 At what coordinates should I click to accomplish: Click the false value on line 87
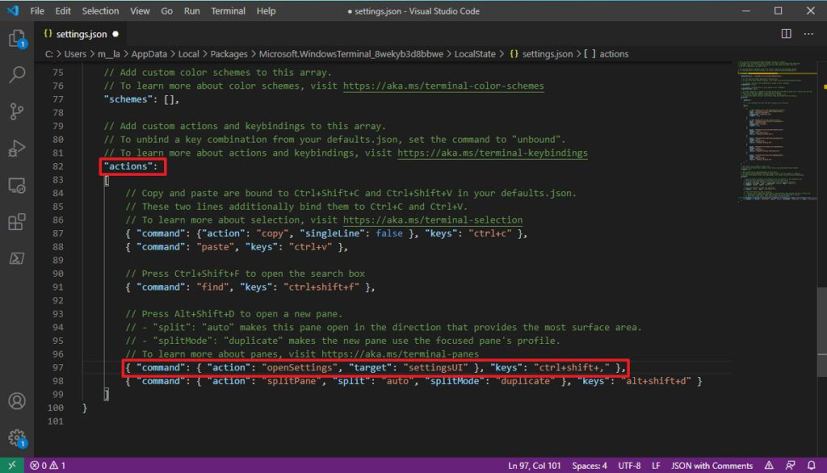click(x=389, y=233)
